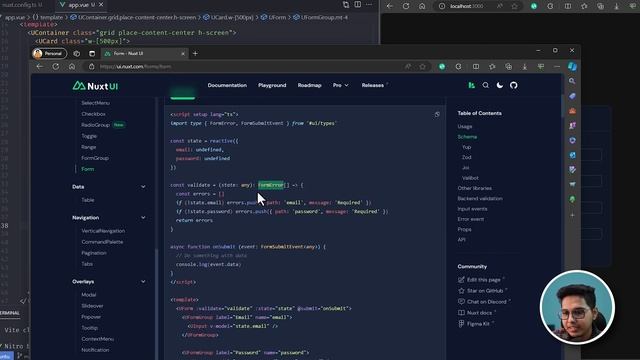Jump to Yup in Table of Contents
Viewport: 640px width, 360px height.
(466, 147)
